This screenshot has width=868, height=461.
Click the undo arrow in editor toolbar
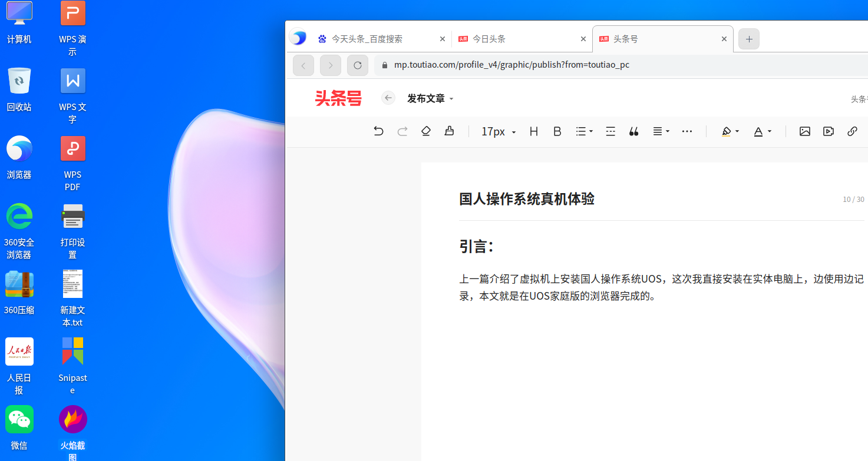378,131
